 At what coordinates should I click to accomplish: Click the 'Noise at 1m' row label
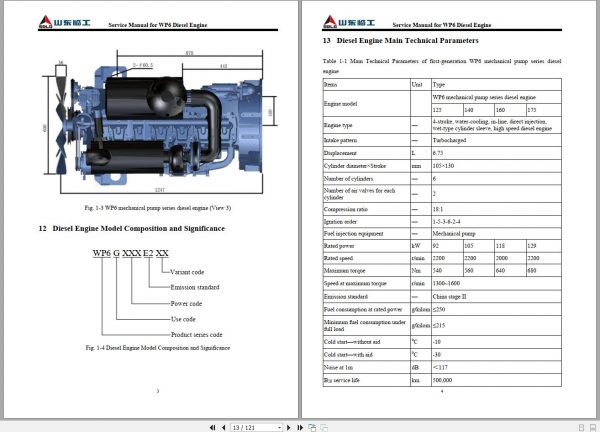pos(338,367)
